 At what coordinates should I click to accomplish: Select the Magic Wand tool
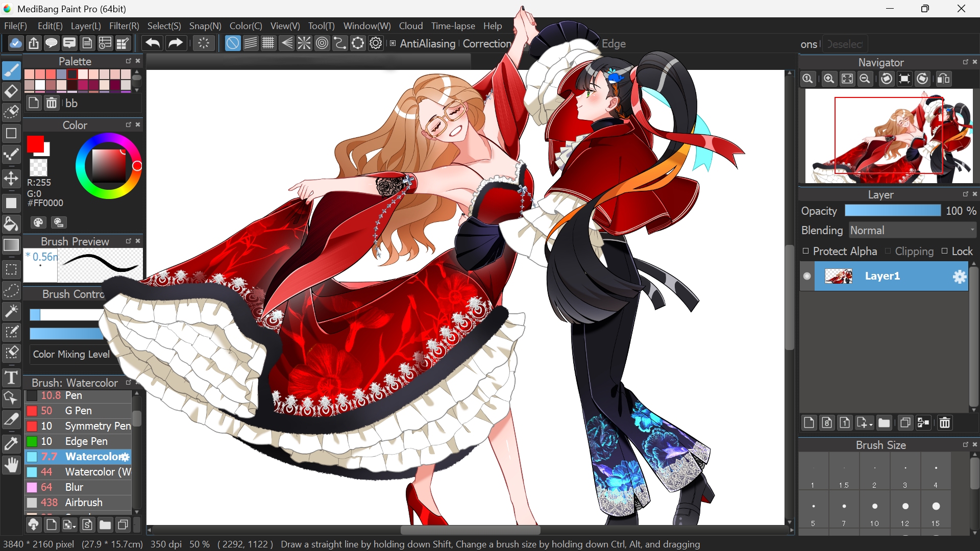(x=11, y=311)
